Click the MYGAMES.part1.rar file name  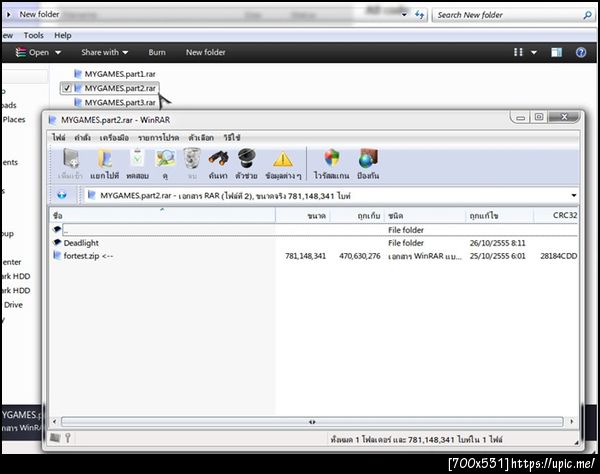(x=120, y=74)
